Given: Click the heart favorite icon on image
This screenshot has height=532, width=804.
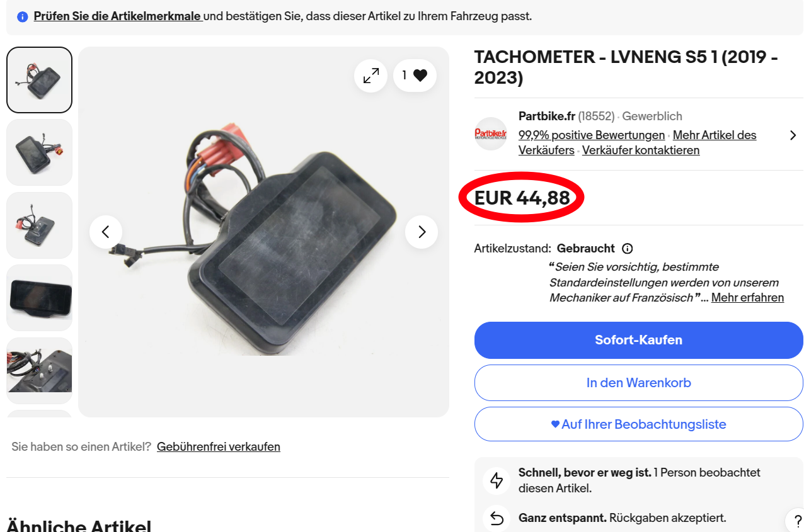Looking at the screenshot, I should pos(420,76).
